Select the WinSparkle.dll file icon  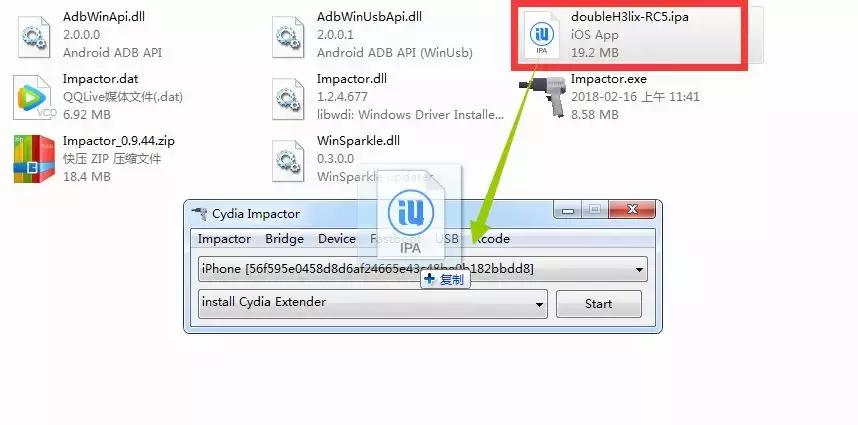(x=288, y=161)
